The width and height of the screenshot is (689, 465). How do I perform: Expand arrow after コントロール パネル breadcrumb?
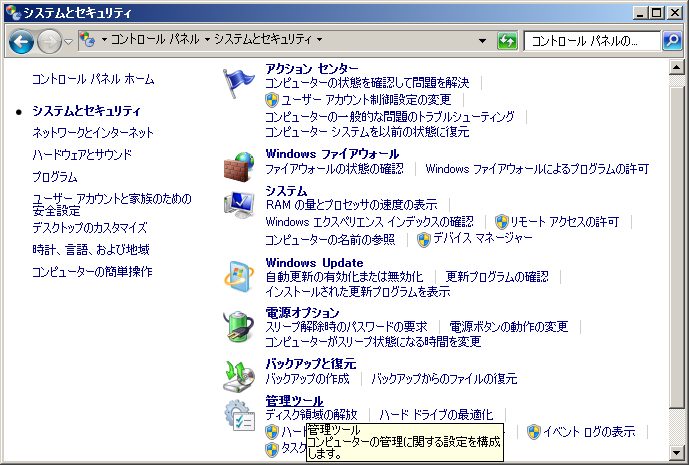coord(207,40)
